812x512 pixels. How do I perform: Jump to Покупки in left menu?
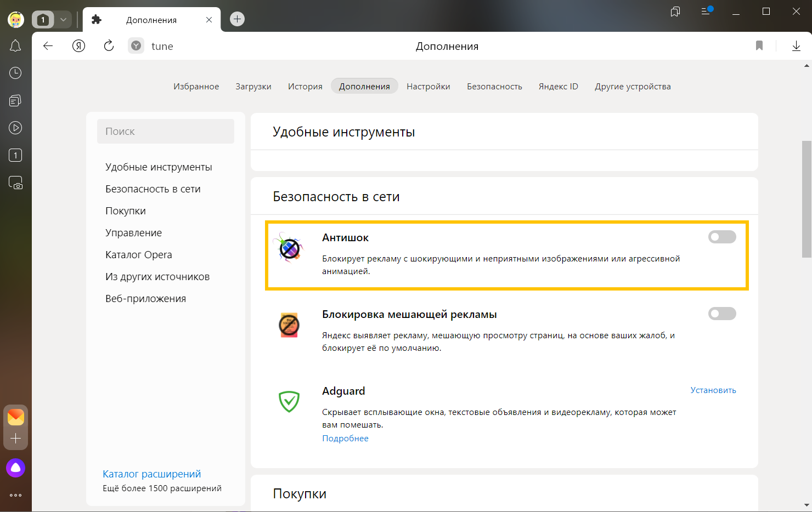tap(126, 211)
